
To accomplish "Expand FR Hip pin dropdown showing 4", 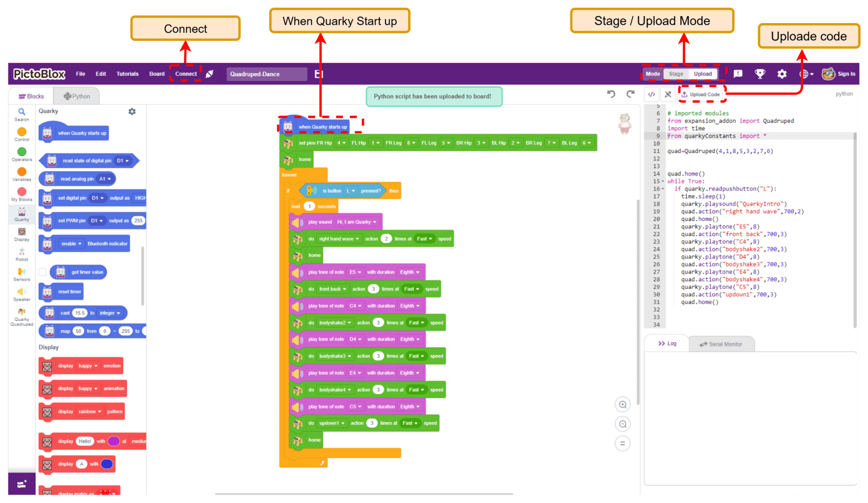I will [x=341, y=143].
